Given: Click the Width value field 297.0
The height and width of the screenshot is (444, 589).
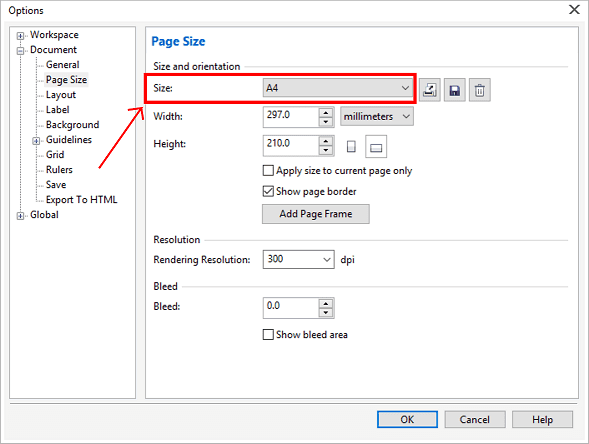Looking at the screenshot, I should [x=291, y=116].
